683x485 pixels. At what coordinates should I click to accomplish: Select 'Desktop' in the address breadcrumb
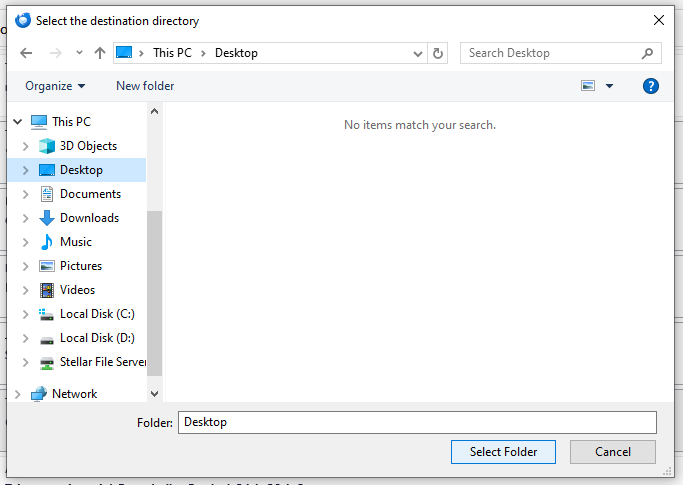[236, 53]
